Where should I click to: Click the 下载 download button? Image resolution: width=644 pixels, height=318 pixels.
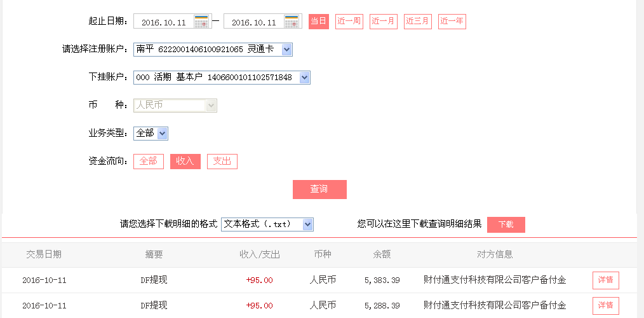point(506,225)
